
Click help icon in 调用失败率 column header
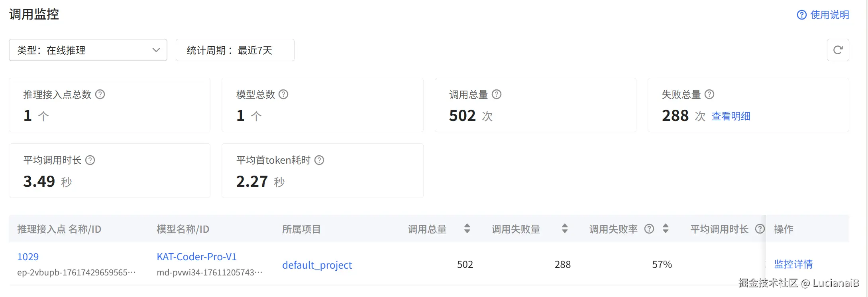(649, 229)
